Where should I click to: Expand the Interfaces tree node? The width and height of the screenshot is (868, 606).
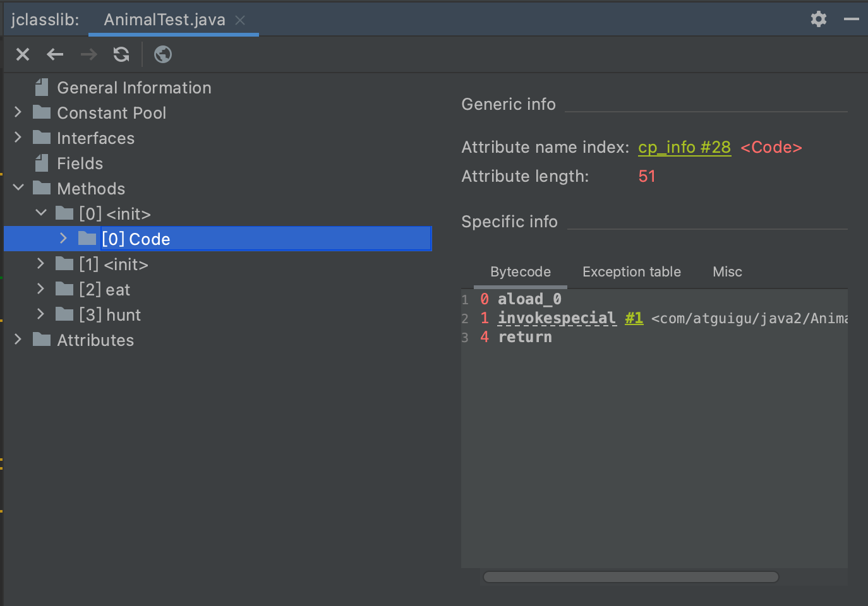pyautogui.click(x=18, y=138)
